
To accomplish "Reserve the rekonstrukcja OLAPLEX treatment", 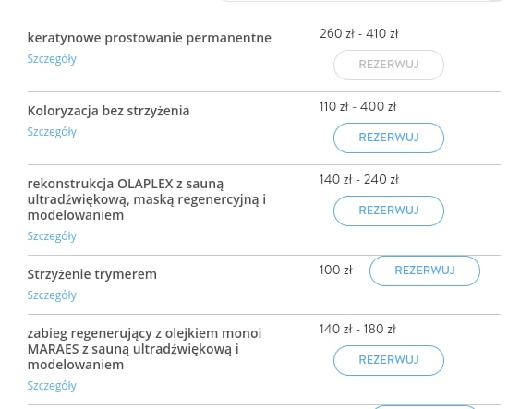I will pos(389,211).
